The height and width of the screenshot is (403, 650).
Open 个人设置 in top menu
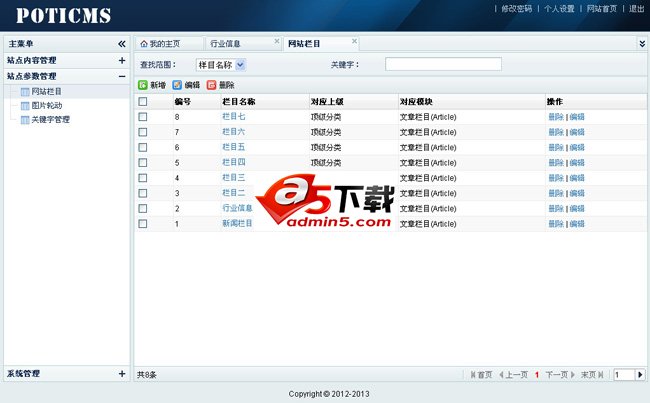click(x=559, y=9)
